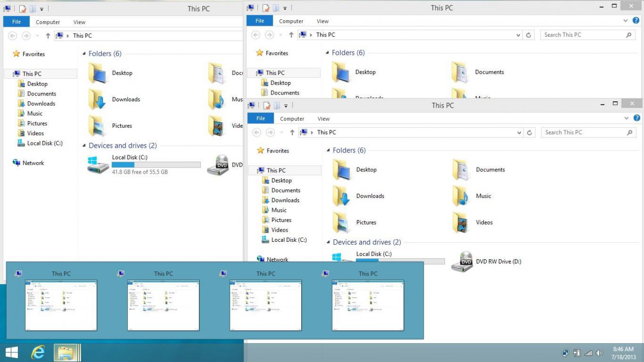Click the Help icon in the top-right window ribbon
The image size is (644, 362).
click(636, 20)
